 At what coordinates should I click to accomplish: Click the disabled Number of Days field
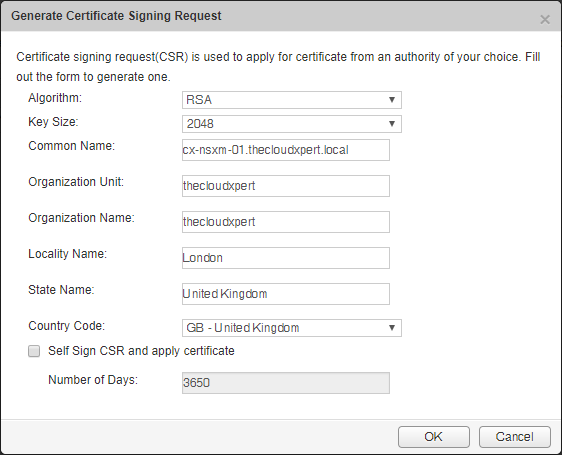click(x=286, y=383)
